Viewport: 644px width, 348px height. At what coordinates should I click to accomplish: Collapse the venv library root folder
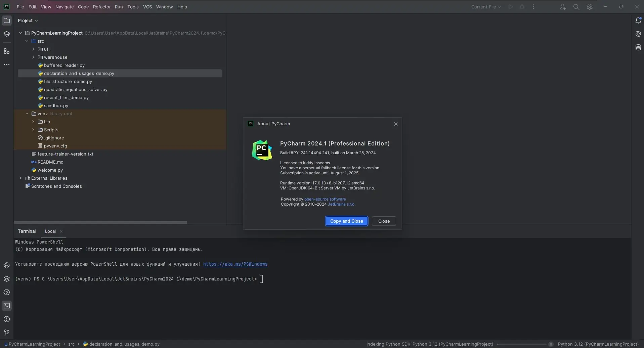pos(27,114)
